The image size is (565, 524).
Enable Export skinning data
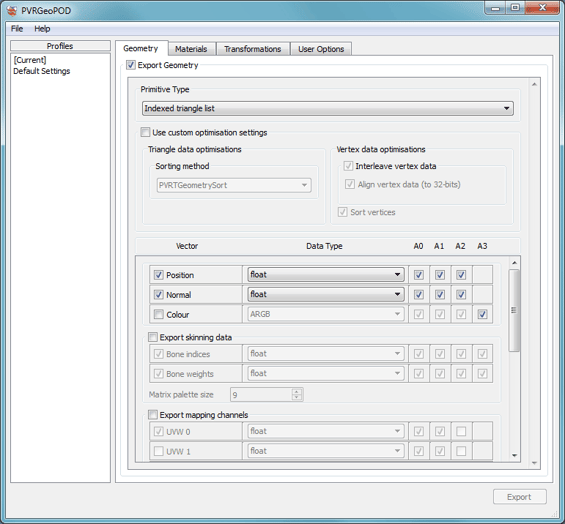pos(153,337)
